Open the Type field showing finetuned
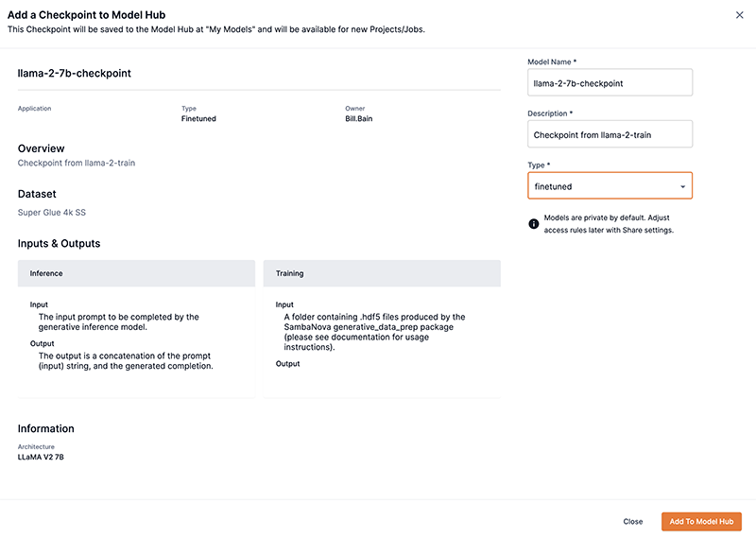Screen dimensions: 756x538 click(605, 186)
